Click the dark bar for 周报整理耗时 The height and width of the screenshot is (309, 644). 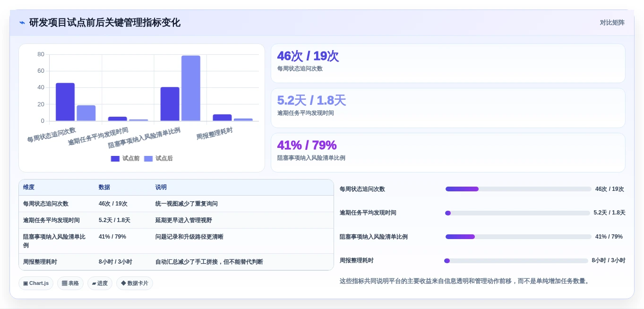pos(222,118)
